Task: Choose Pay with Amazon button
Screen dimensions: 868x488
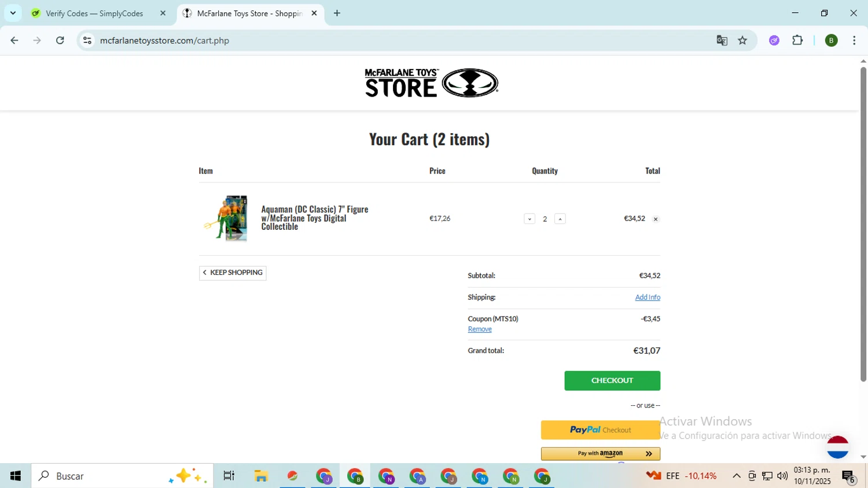Action: [x=601, y=453]
